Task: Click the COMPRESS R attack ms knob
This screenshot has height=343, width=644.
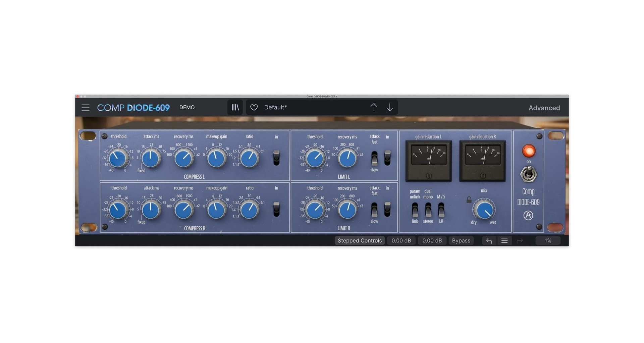Action: click(150, 210)
